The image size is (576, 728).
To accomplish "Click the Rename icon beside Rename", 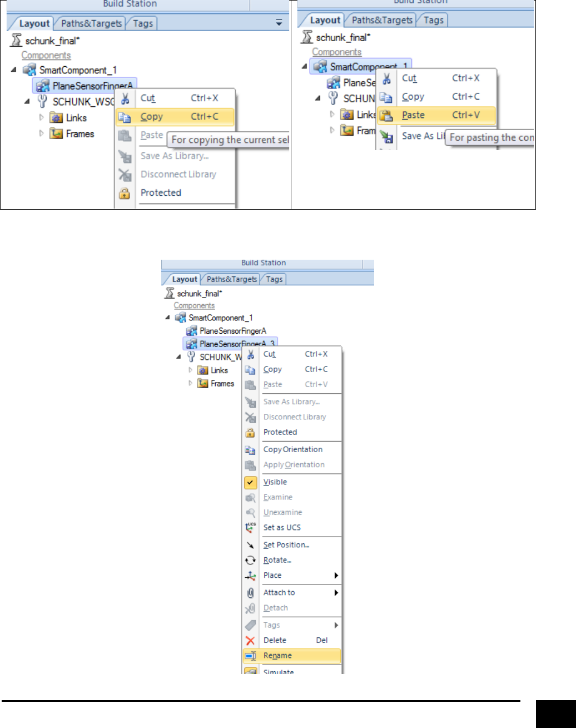I will click(250, 656).
